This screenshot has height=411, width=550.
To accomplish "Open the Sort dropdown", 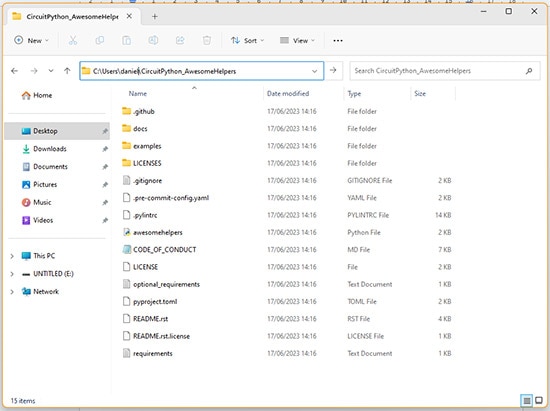I will pyautogui.click(x=247, y=41).
